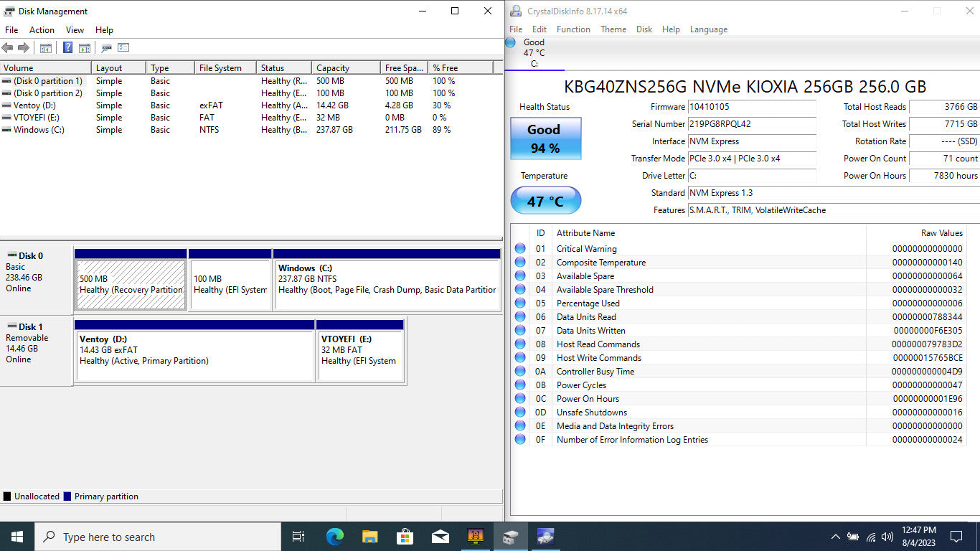Image resolution: width=980 pixels, height=551 pixels.
Task: Click the status circle beside Percentage Used
Action: (x=520, y=303)
